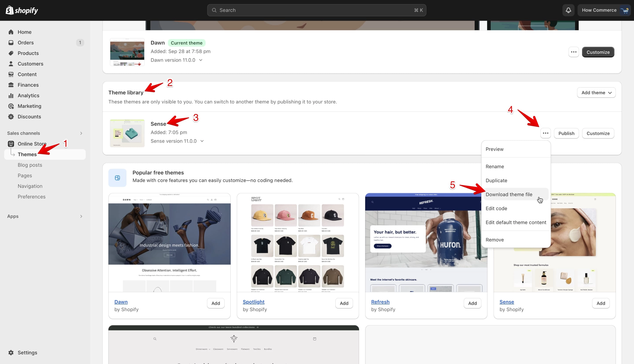This screenshot has width=634, height=364.
Task: Select Edit default theme content
Action: click(516, 222)
